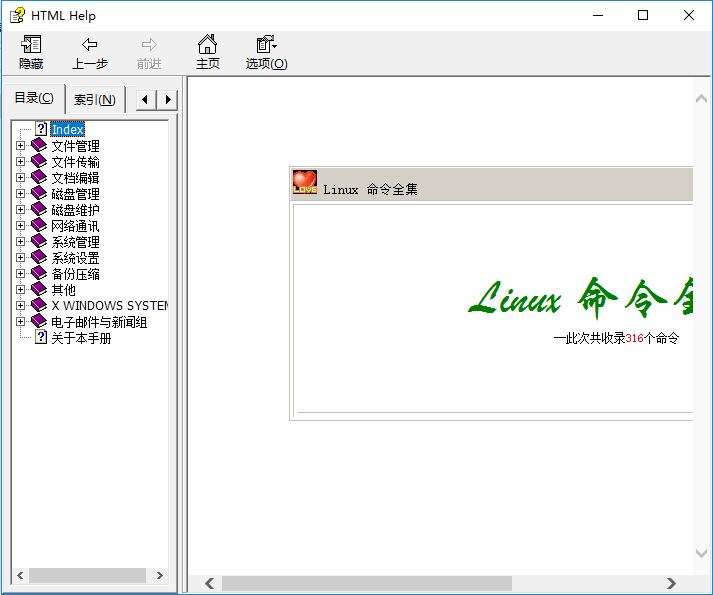Click the book icon beside 文件传输
Image resolution: width=713 pixels, height=595 pixels.
pyautogui.click(x=39, y=161)
